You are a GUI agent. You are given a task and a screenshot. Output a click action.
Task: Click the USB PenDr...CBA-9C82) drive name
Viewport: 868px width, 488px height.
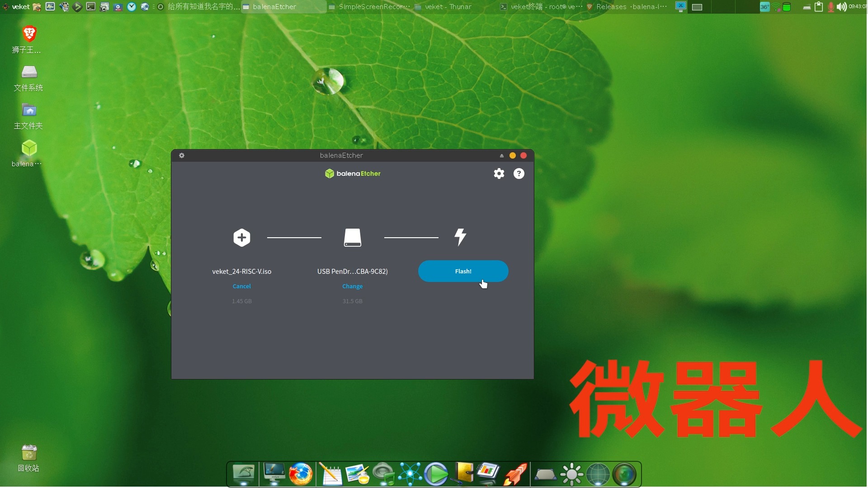pyautogui.click(x=352, y=271)
